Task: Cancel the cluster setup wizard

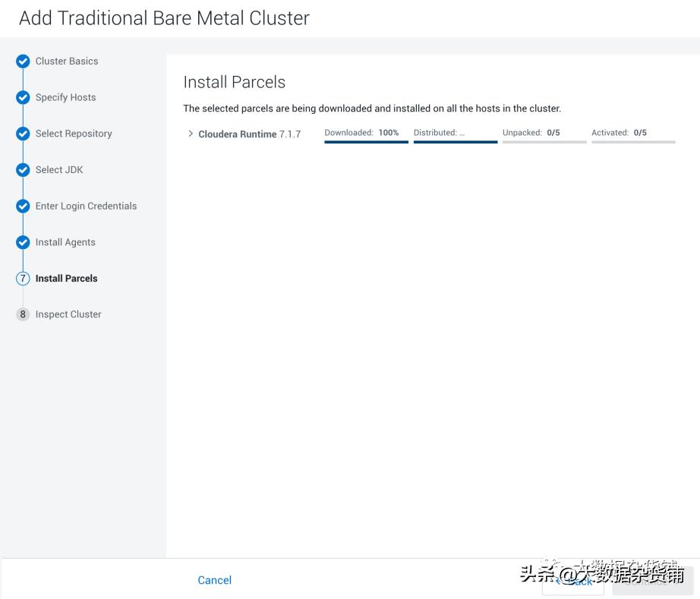Action: [214, 580]
